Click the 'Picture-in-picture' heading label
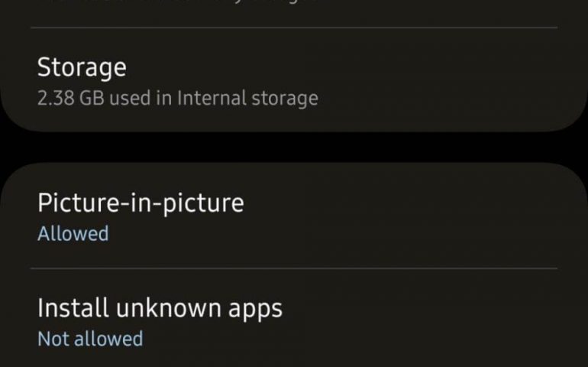The image size is (588, 367). coord(141,203)
